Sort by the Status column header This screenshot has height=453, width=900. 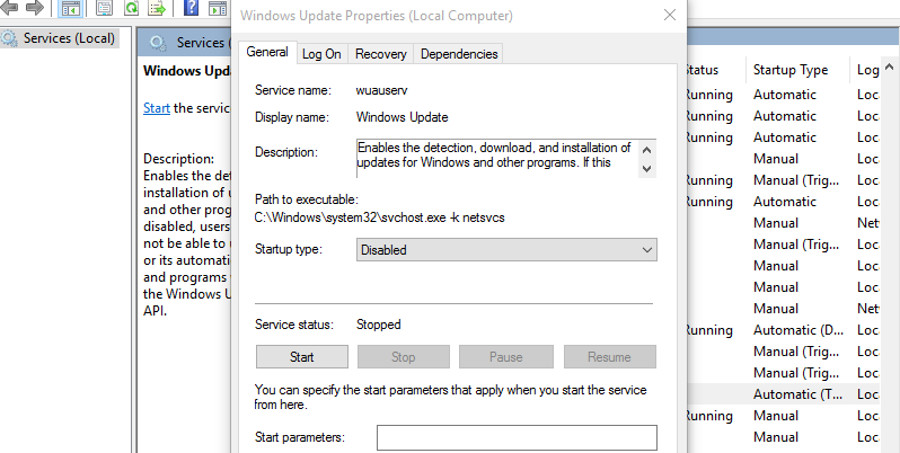[701, 70]
